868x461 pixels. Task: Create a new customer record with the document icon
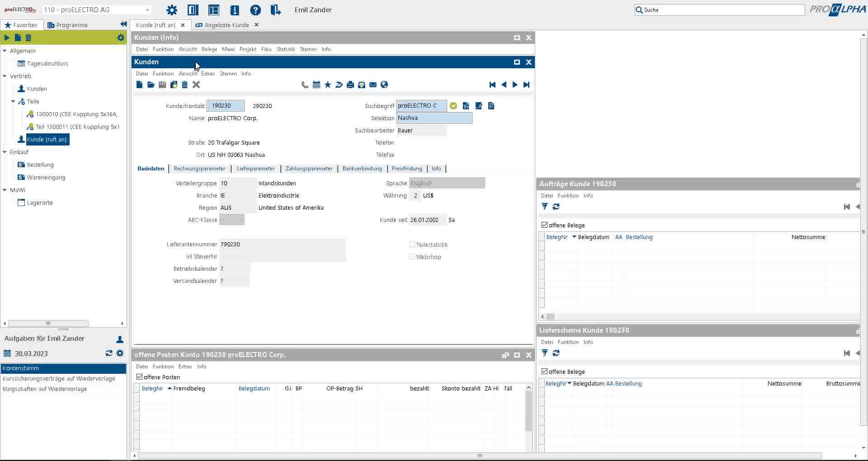[139, 85]
